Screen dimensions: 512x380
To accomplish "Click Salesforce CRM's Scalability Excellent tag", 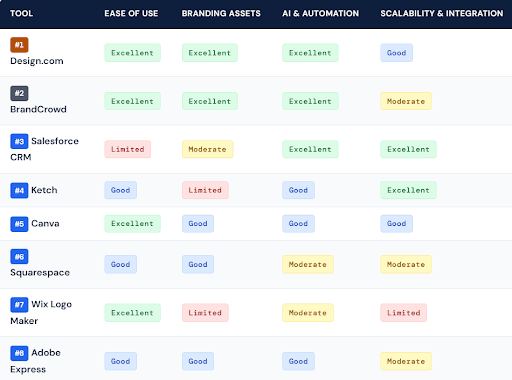I will 408,149.
